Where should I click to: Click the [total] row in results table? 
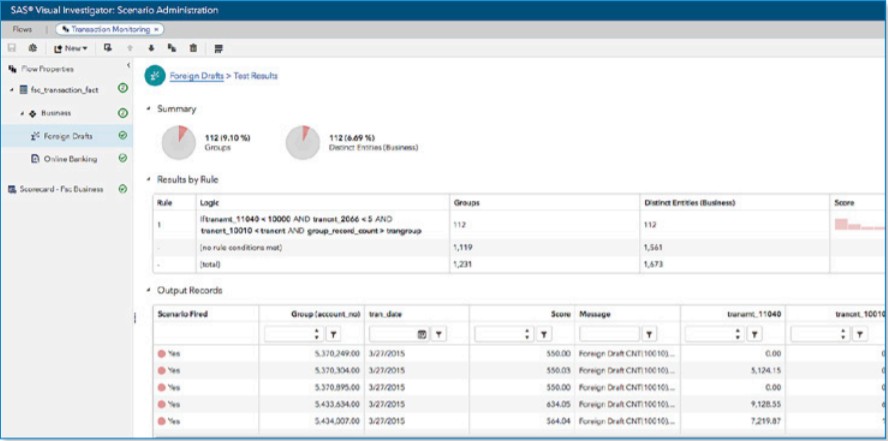pos(518,264)
